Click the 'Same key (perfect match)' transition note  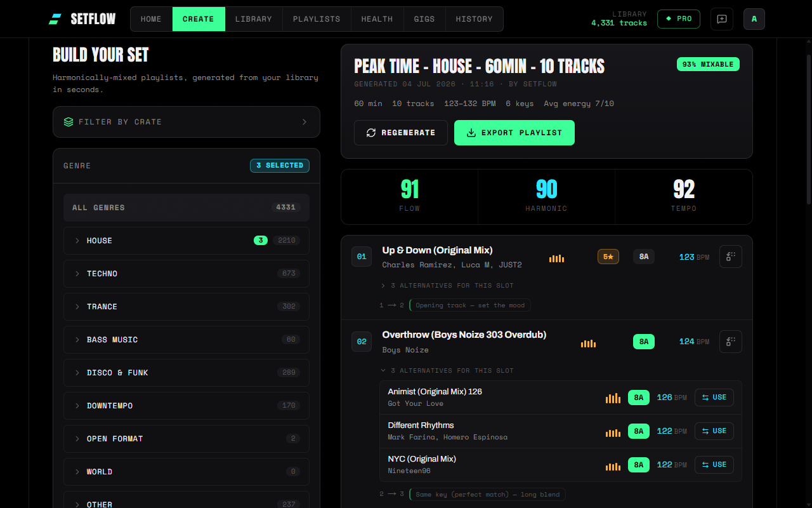coord(488,495)
